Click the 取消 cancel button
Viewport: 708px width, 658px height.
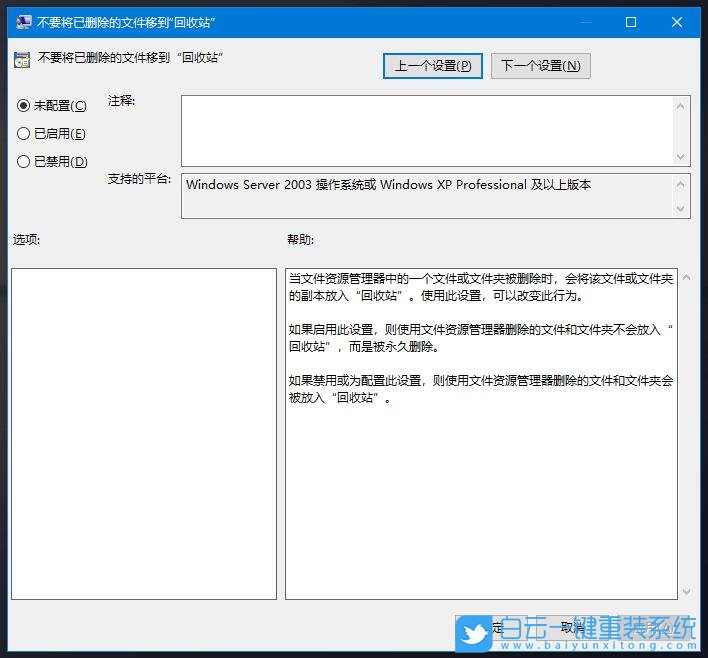573,627
